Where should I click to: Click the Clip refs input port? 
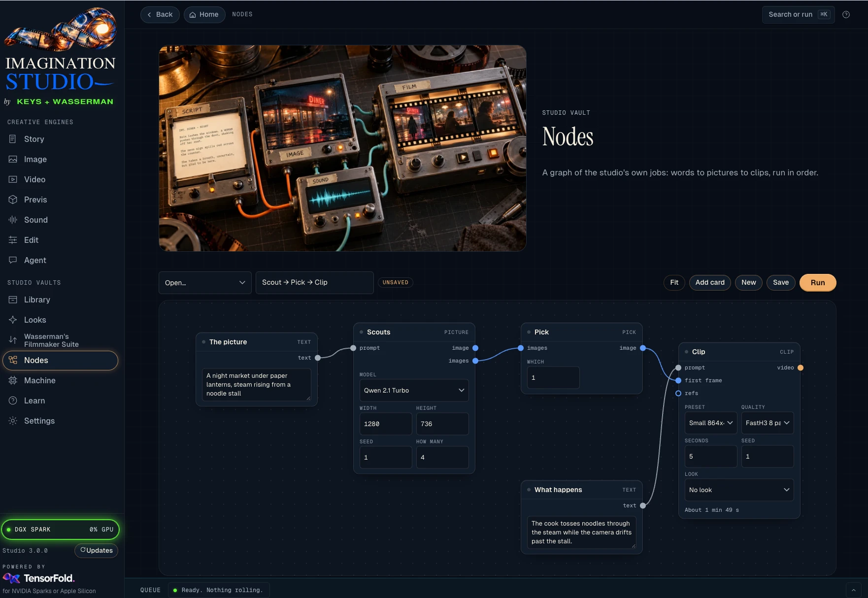pos(678,394)
